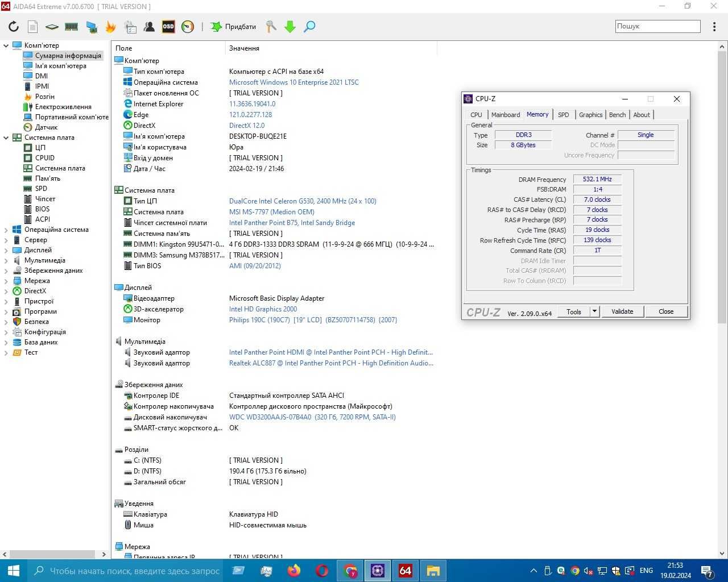The image size is (728, 582).
Task: Expand the Операційна система tree node
Action: [x=6, y=230]
